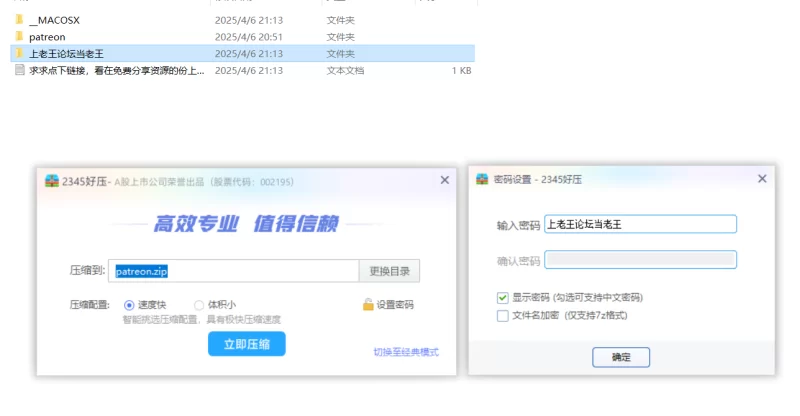The width and height of the screenshot is (800, 416).
Task: Open the 设置密码 link
Action: [x=395, y=305]
